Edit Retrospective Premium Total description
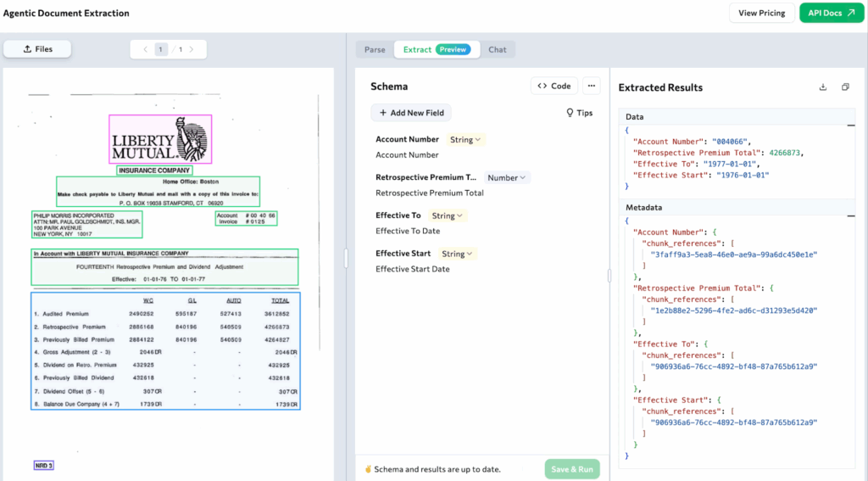 (x=430, y=193)
